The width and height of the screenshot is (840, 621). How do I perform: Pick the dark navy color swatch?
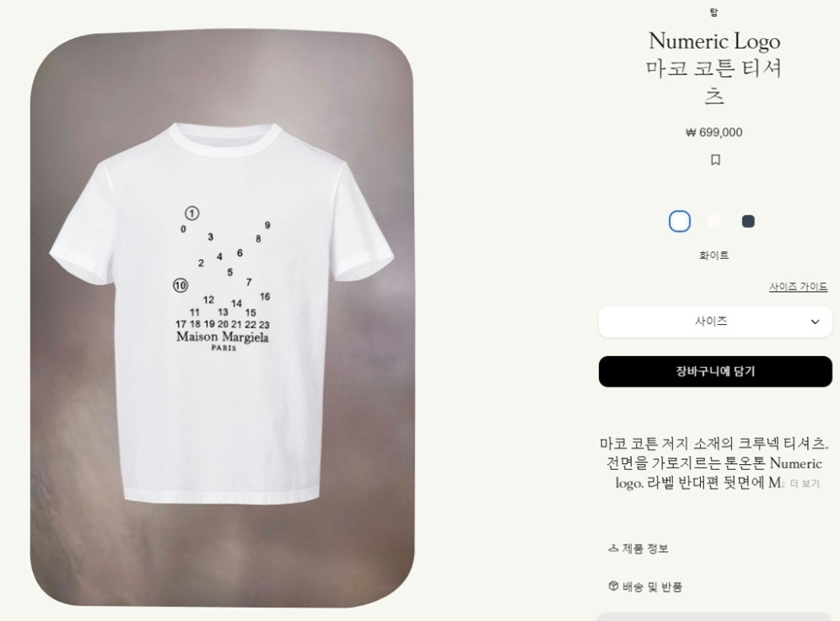(x=748, y=221)
